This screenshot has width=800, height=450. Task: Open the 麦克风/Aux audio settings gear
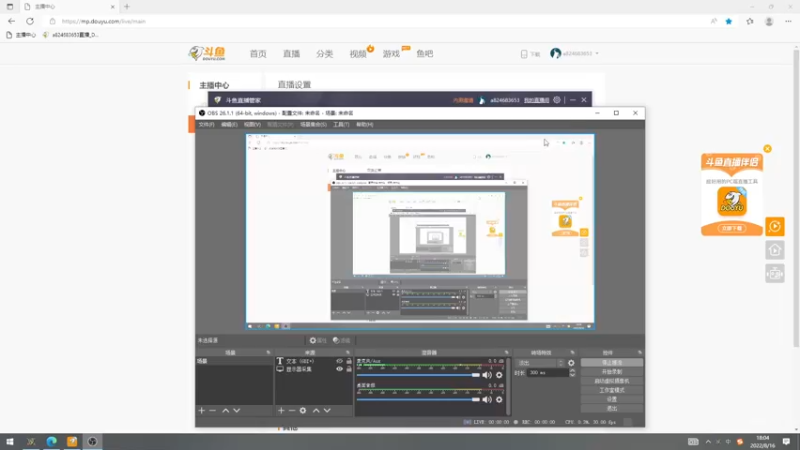[x=499, y=375]
